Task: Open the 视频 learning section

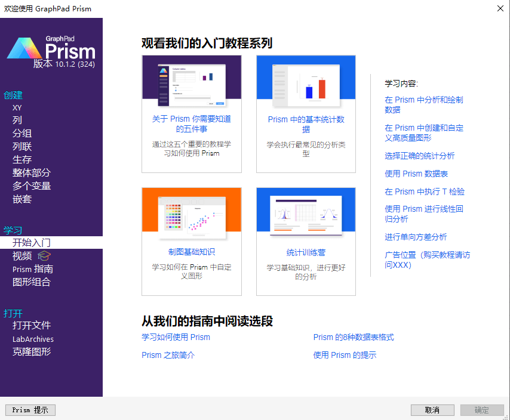Action: coord(22,256)
